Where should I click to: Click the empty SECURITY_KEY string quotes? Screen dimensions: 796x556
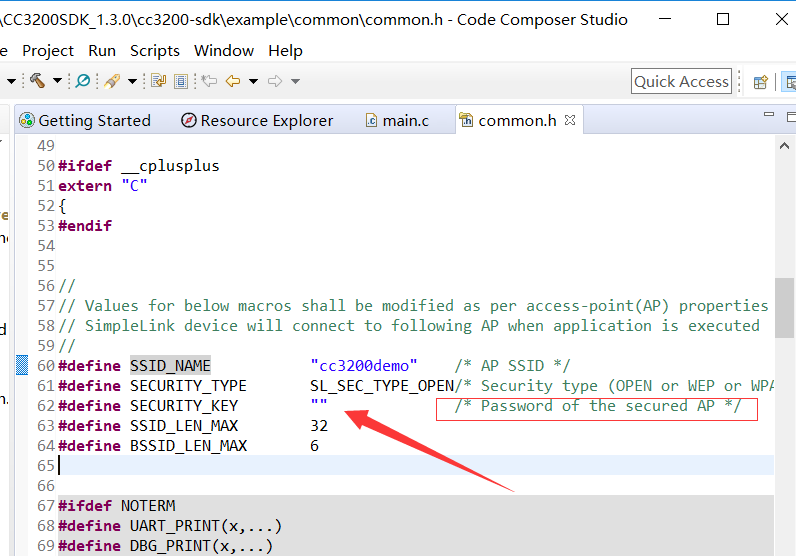coord(319,403)
